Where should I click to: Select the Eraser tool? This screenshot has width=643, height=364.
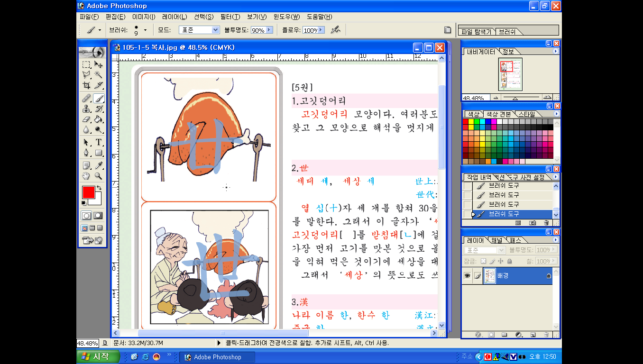pos(86,119)
